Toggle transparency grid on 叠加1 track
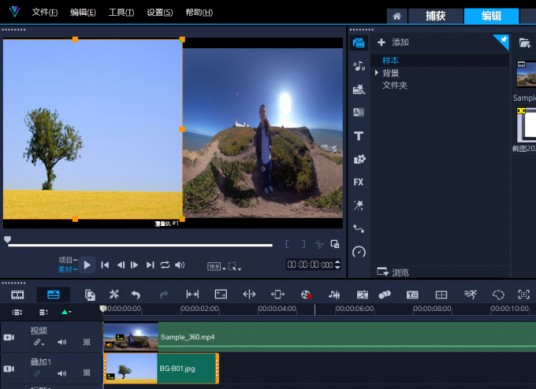The height and width of the screenshot is (389, 536). click(87, 373)
